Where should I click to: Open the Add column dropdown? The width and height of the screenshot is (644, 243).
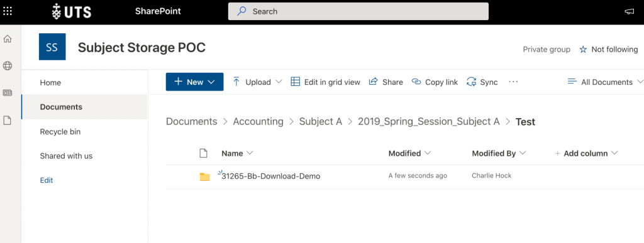tap(614, 153)
